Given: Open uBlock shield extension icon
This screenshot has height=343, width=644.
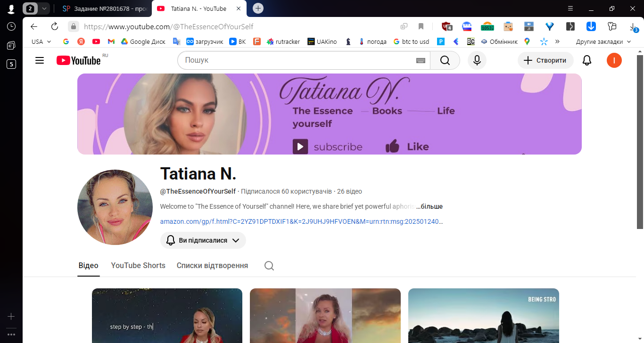Looking at the screenshot, I should coord(446,27).
